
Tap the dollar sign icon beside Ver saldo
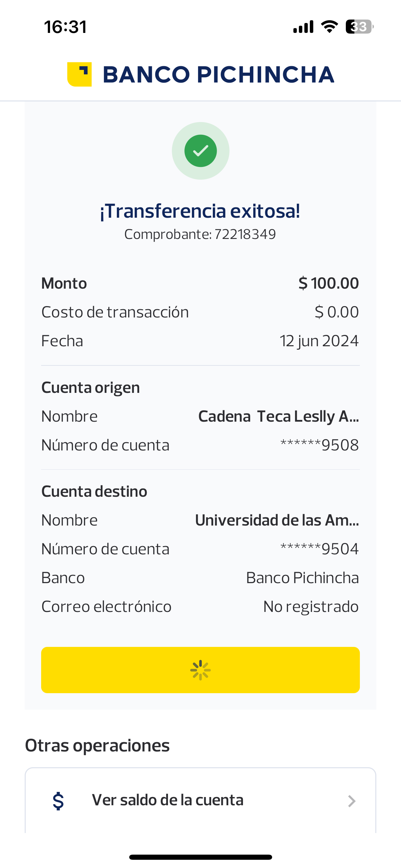pos(58,801)
